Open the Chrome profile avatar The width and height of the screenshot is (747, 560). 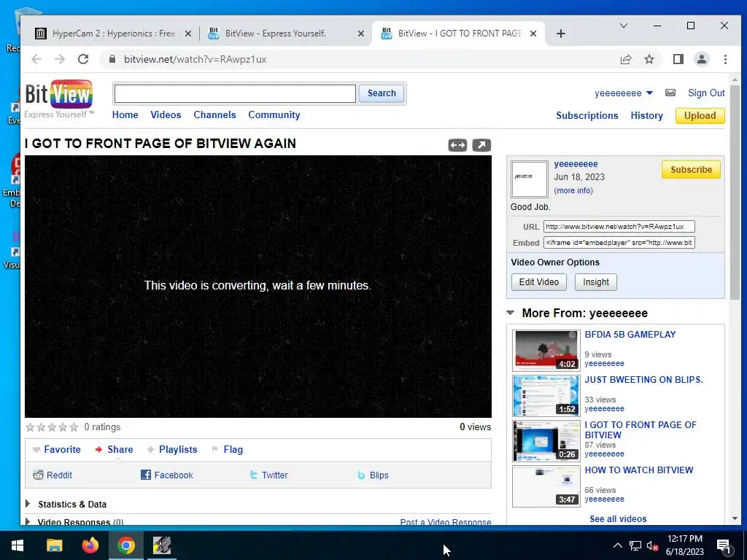(x=701, y=60)
